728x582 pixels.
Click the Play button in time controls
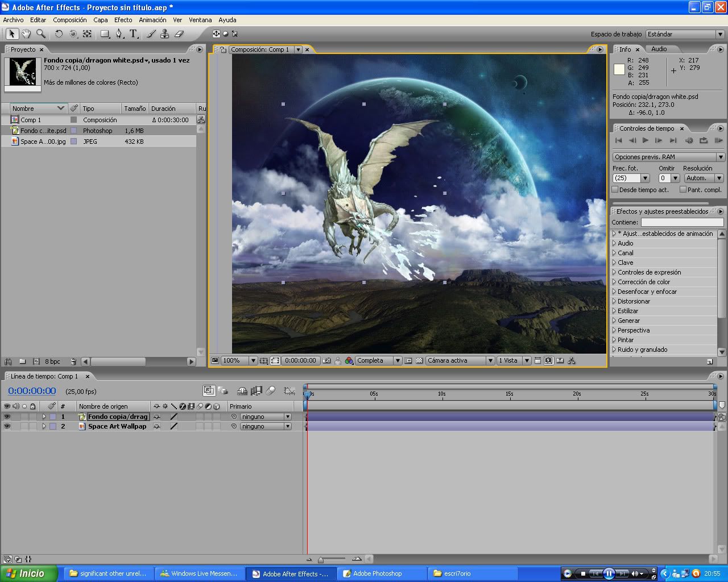645,140
